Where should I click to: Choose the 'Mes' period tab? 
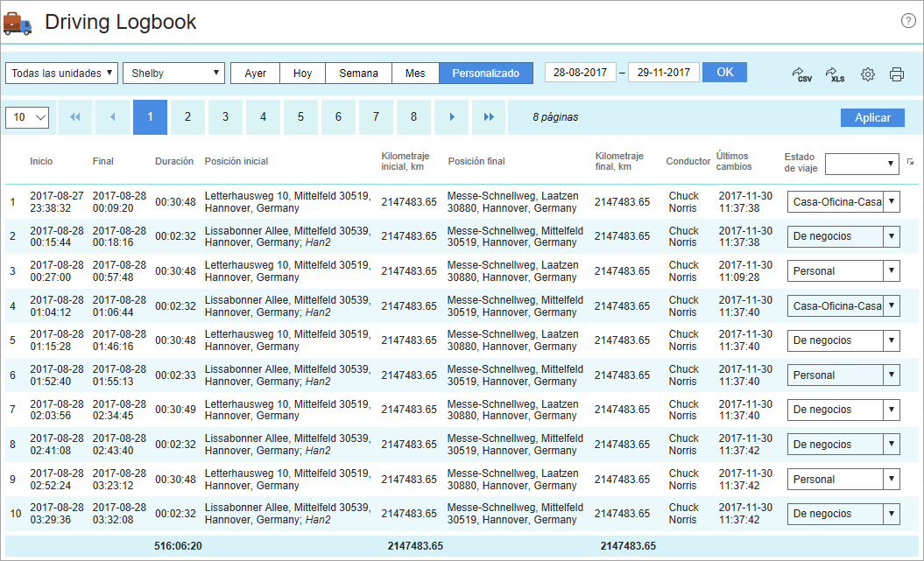point(415,74)
